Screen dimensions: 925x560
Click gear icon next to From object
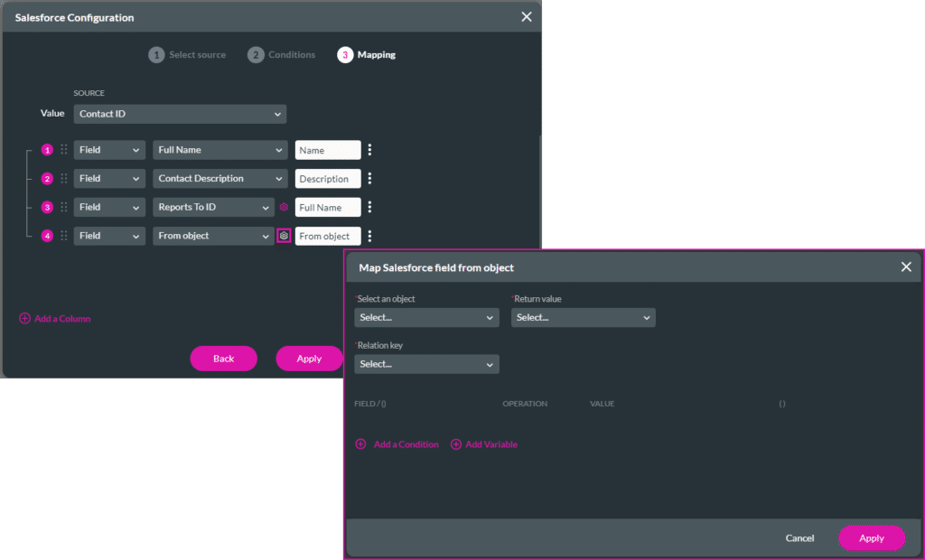[x=284, y=236]
